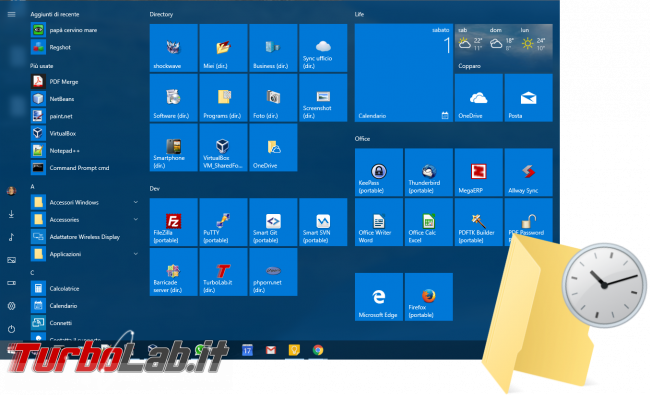Image resolution: width=650 pixels, height=395 pixels.
Task: Open the Pictures sidebar shortcut
Action: point(12,260)
